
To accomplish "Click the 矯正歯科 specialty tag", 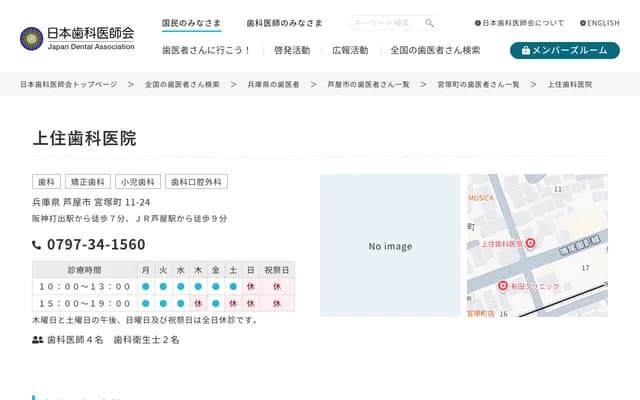I will click(x=87, y=182).
